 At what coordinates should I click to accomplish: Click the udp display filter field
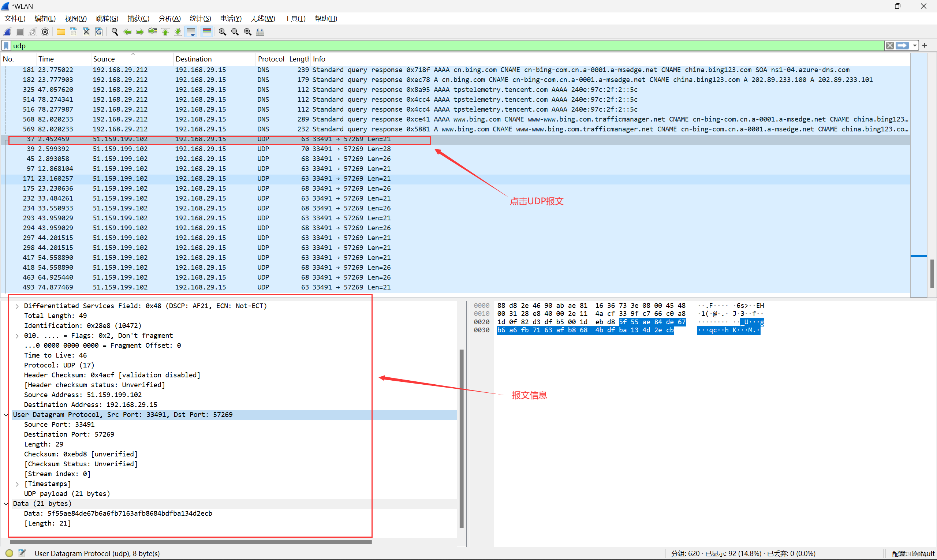click(448, 46)
